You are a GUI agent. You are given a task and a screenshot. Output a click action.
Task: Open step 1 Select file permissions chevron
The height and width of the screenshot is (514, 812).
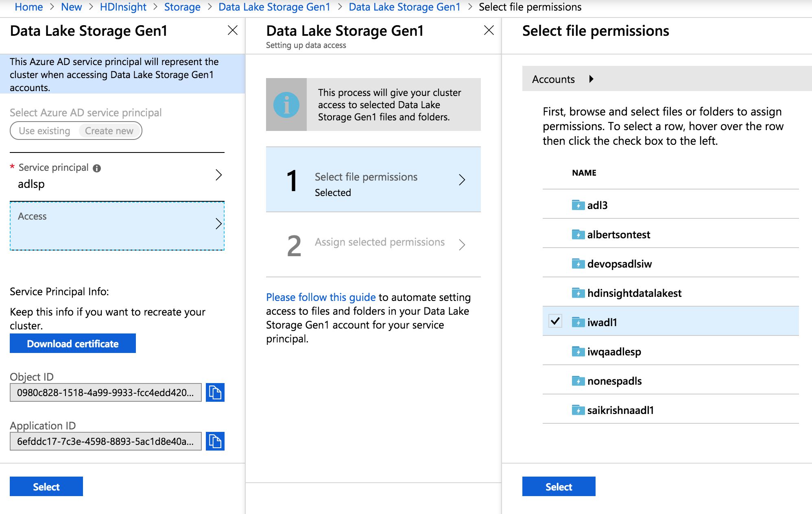[462, 180]
